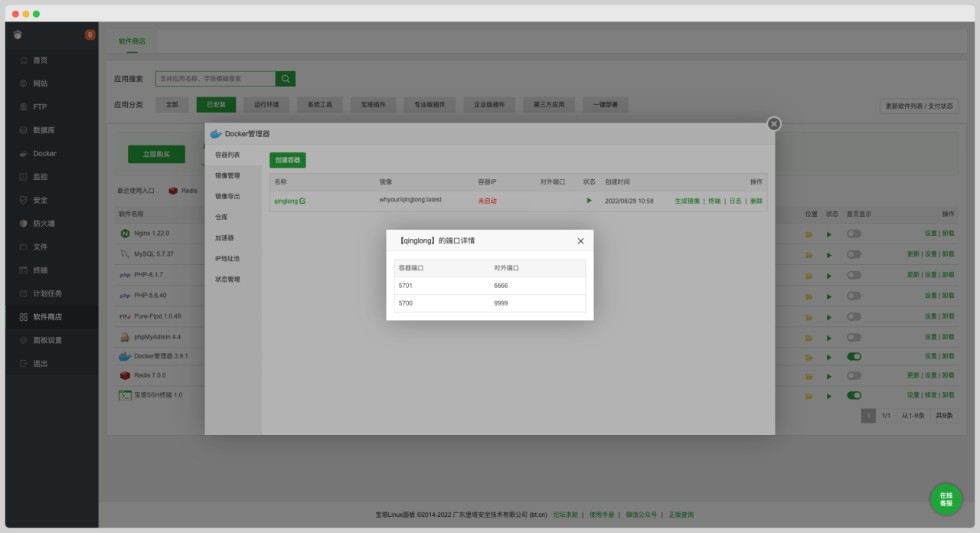Click the 创建容器 button
Screen dimensions: 980x533
(x=287, y=160)
